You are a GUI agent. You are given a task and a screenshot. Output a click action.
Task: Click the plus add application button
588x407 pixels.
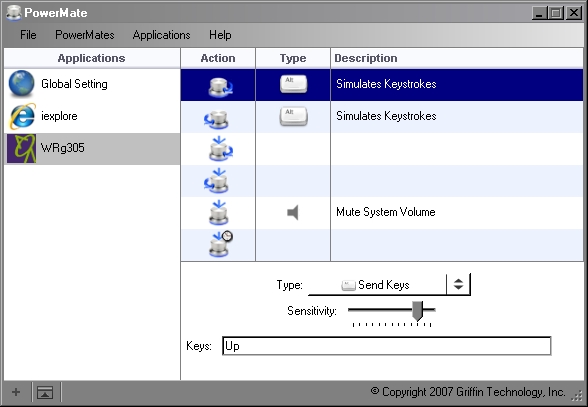tap(16, 392)
